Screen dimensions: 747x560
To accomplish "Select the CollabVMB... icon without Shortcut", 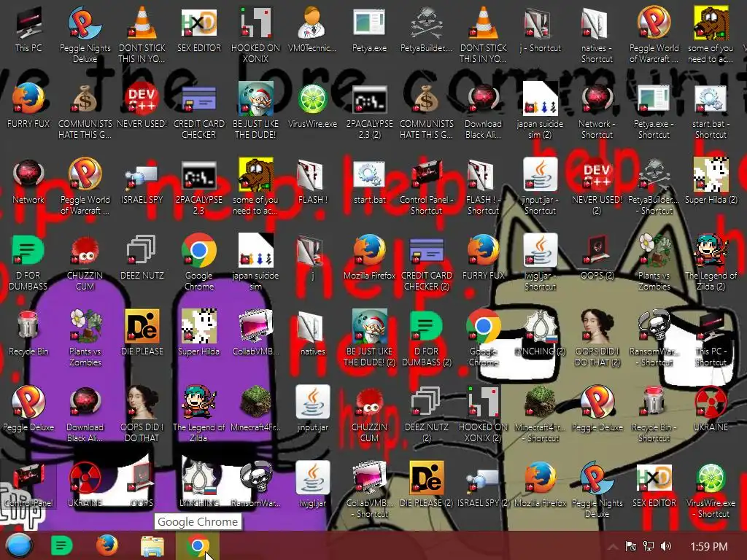I will [256, 332].
